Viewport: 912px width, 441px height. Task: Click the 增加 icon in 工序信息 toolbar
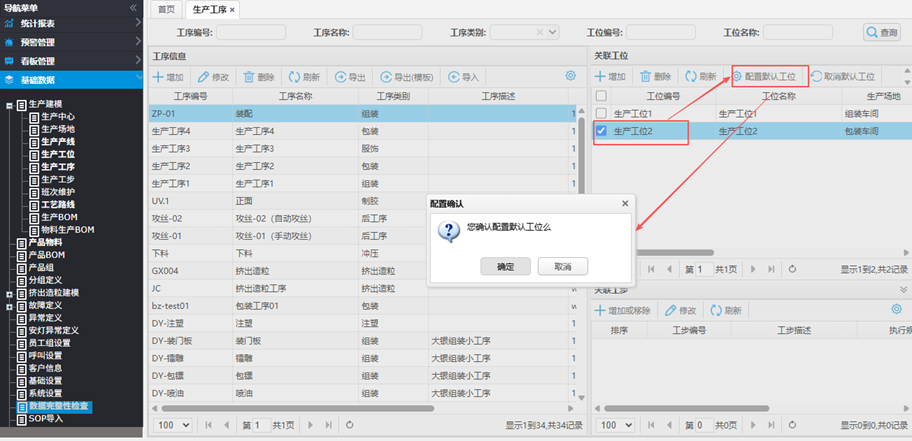(158, 77)
